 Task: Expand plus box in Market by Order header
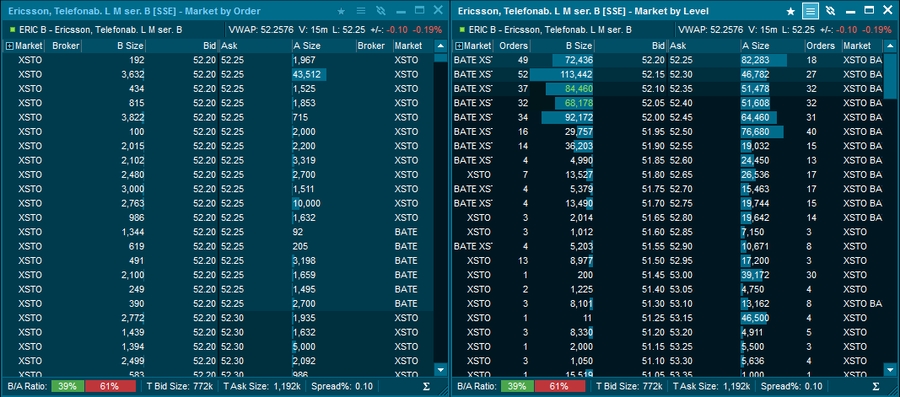pyautogui.click(x=9, y=46)
